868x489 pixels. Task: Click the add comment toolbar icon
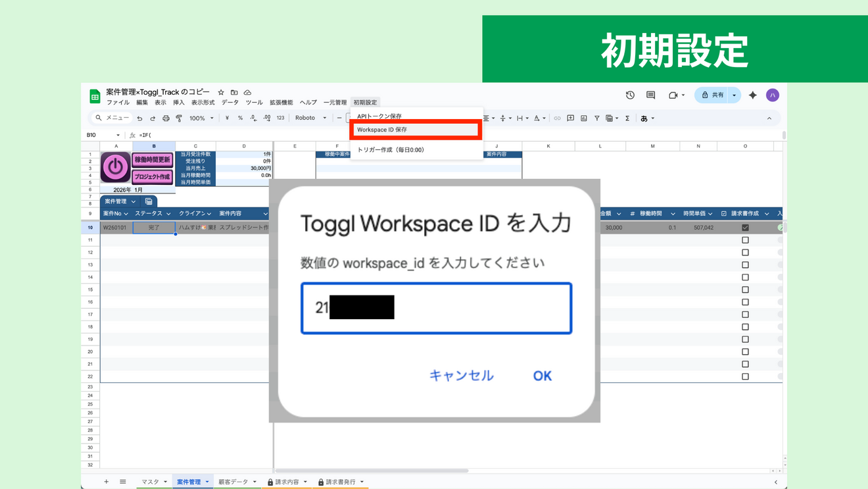pos(570,118)
